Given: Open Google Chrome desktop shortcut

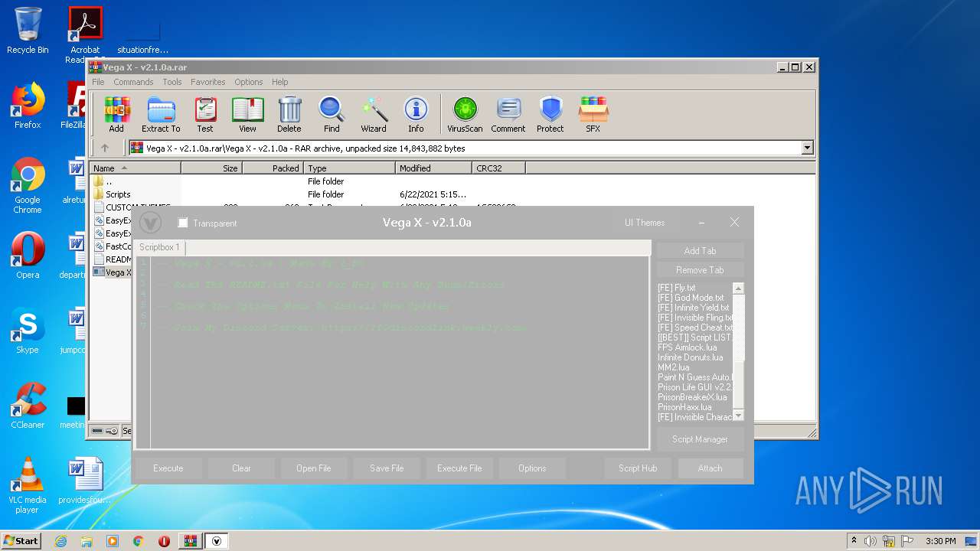Looking at the screenshot, I should tap(28, 186).
